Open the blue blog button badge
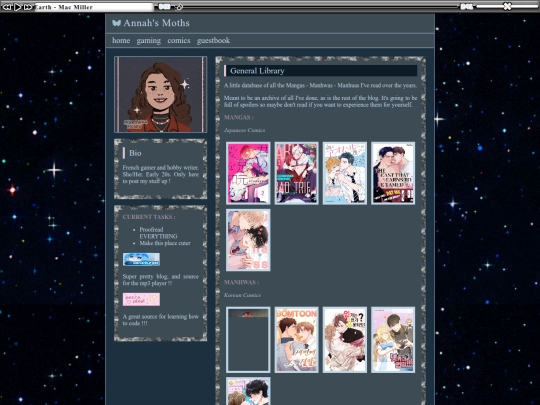Image resolution: width=540 pixels, height=405 pixels. (141, 259)
